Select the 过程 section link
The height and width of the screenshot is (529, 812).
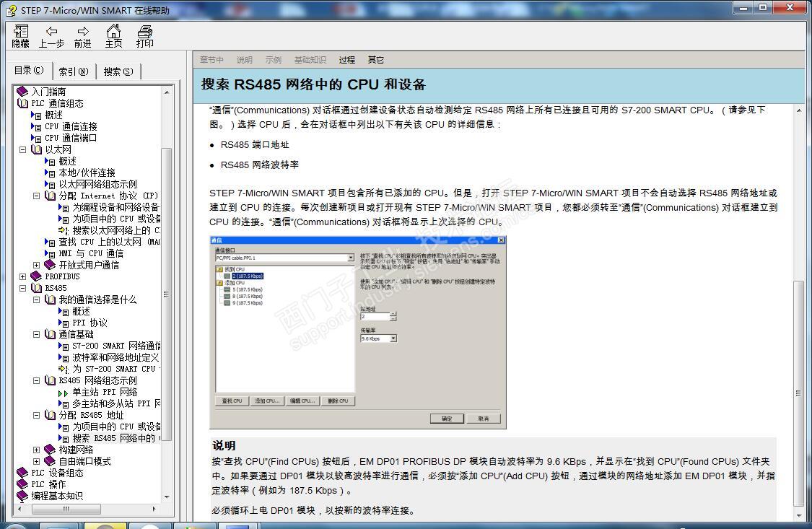[347, 60]
